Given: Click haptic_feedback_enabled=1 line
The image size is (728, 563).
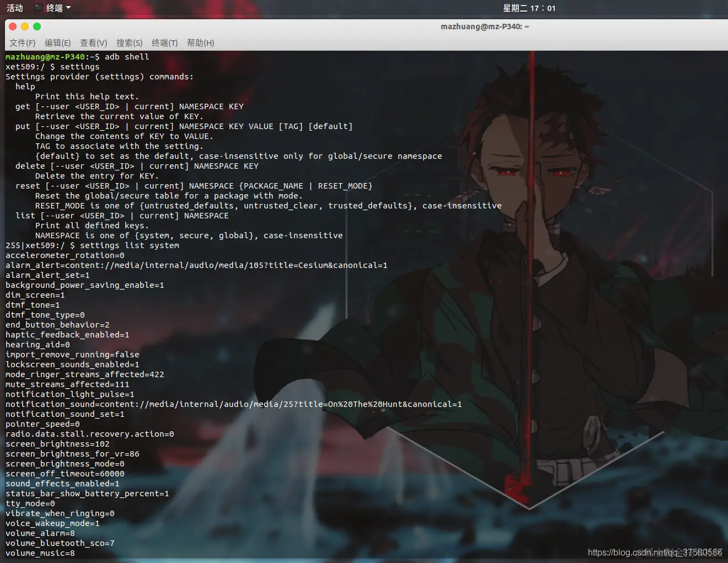Looking at the screenshot, I should point(67,335).
